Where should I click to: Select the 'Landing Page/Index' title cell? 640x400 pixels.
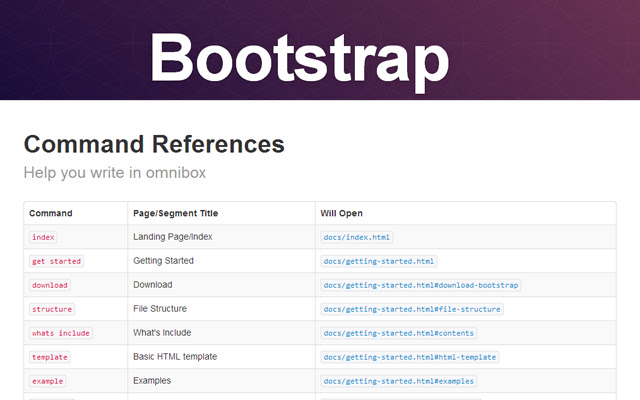pyautogui.click(x=173, y=237)
